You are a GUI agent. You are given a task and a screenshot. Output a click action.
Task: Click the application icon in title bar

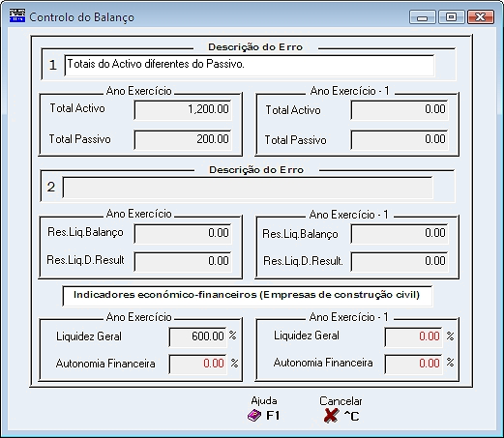click(x=17, y=15)
